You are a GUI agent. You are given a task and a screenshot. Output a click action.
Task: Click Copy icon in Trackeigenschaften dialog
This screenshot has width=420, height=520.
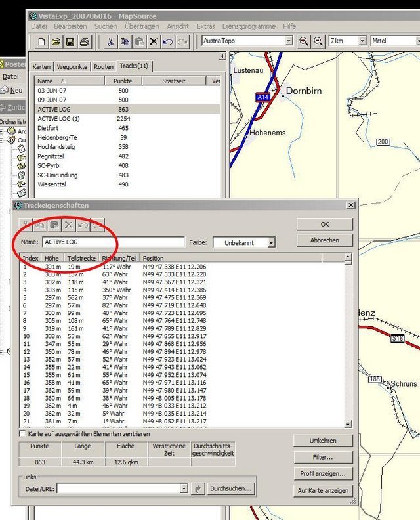coord(40,225)
